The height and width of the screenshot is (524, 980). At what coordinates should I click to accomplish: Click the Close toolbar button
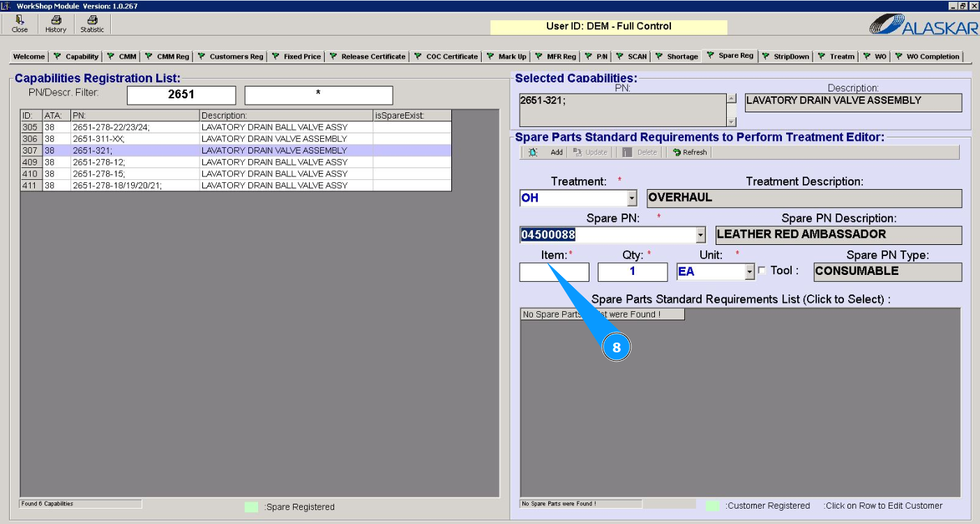pos(20,24)
